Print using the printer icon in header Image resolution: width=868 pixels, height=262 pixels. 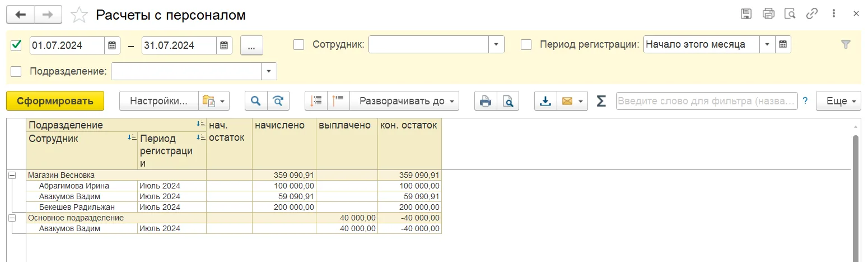tap(768, 14)
